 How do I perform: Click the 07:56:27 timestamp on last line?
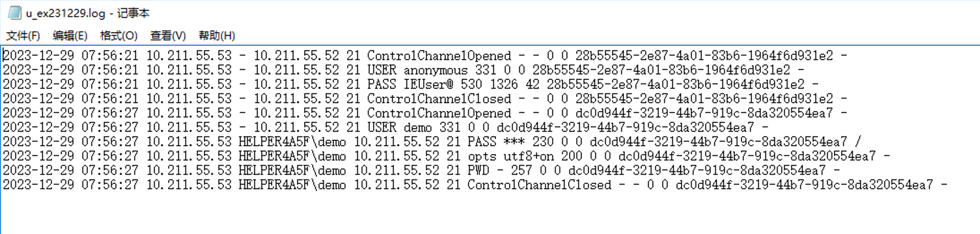click(x=110, y=185)
